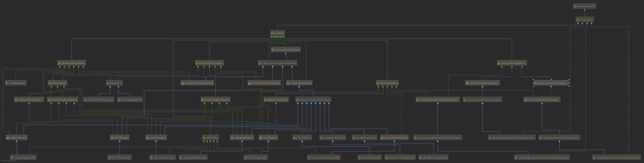
Task: Click the MulticastChannel interface icon
Action: 265,100
